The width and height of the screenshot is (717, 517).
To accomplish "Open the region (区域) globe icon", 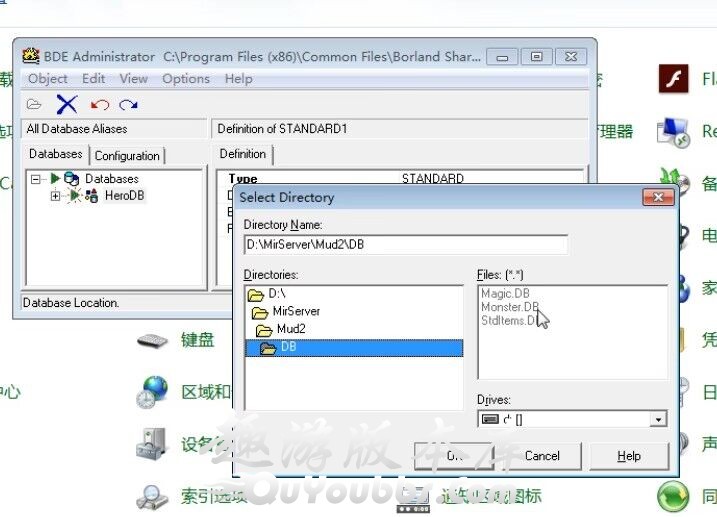I will click(x=154, y=392).
